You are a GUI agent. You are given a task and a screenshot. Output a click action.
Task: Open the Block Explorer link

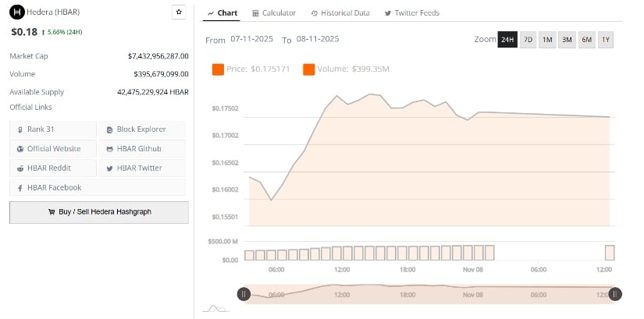click(141, 129)
